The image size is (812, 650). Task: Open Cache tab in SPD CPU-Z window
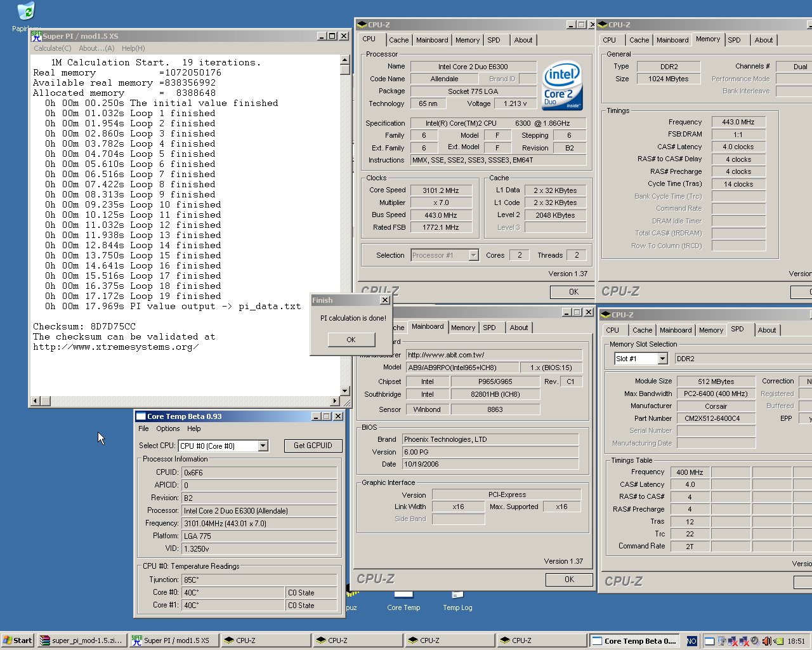643,330
